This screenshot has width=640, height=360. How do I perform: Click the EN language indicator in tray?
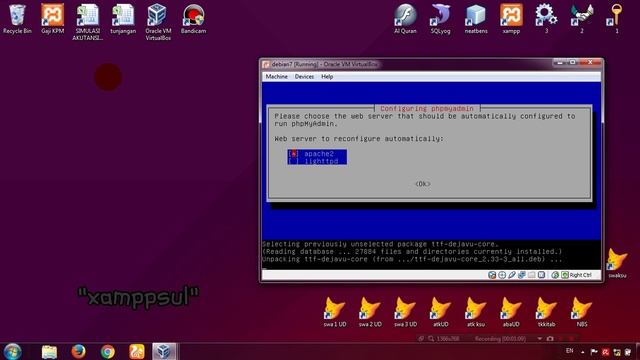tap(570, 351)
